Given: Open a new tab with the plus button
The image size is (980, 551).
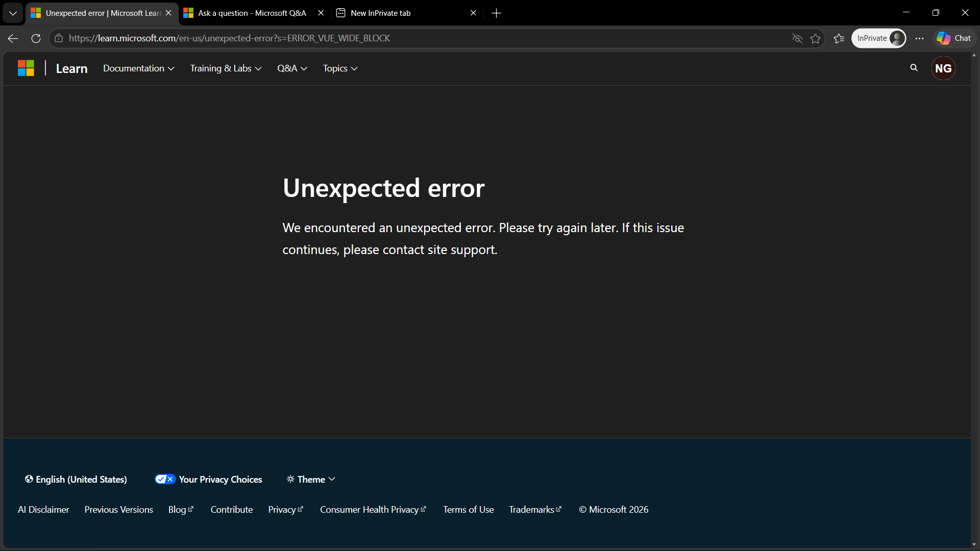Looking at the screenshot, I should [x=496, y=13].
